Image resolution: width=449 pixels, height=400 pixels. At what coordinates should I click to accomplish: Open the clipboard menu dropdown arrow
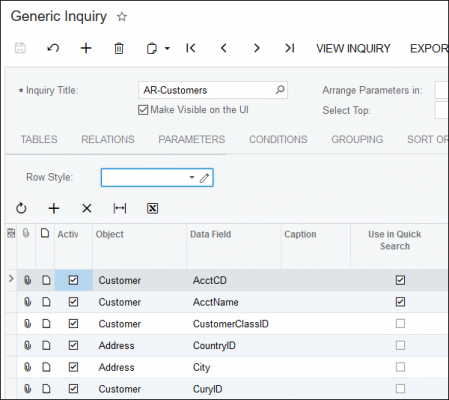(167, 49)
